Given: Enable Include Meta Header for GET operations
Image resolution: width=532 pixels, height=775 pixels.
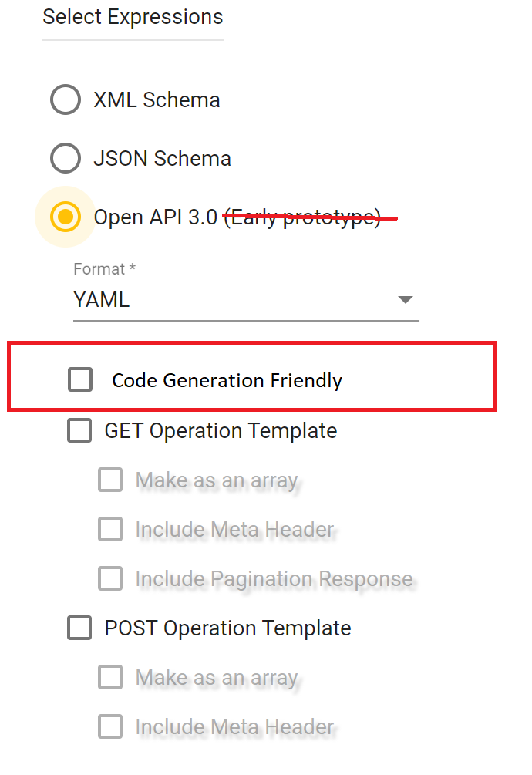Looking at the screenshot, I should coord(110,529).
